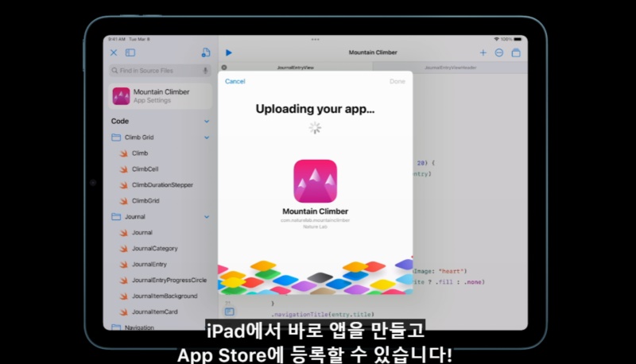Image resolution: width=636 pixels, height=364 pixels.
Task: Open the JournalItemCard file
Action: point(154,312)
